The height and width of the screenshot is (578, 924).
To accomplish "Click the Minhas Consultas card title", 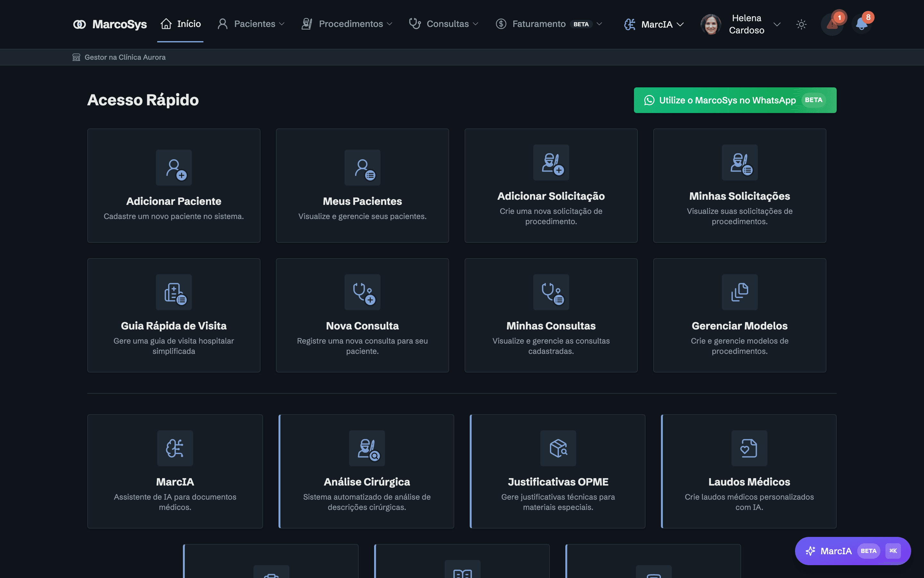I will pos(551,326).
